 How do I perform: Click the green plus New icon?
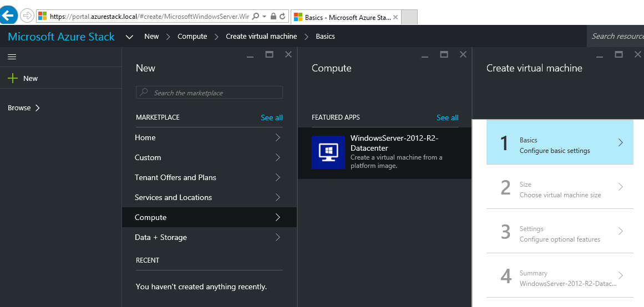tap(13, 78)
